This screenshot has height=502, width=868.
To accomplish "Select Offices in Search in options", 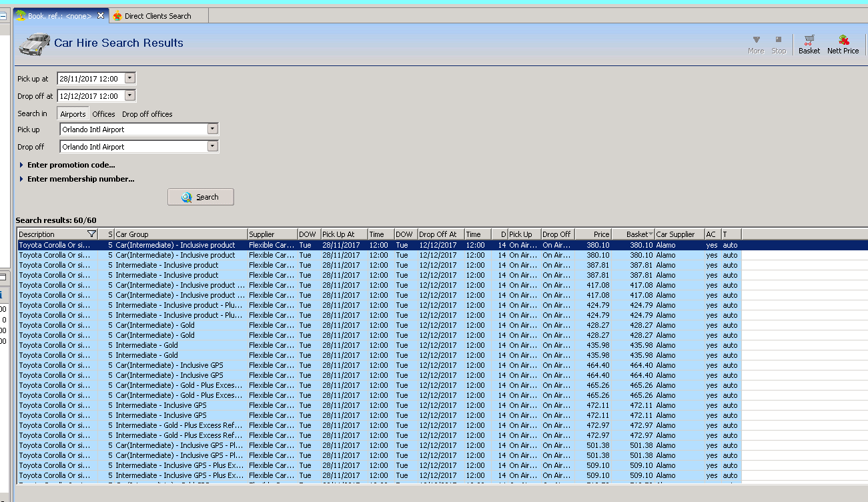I will pyautogui.click(x=103, y=114).
